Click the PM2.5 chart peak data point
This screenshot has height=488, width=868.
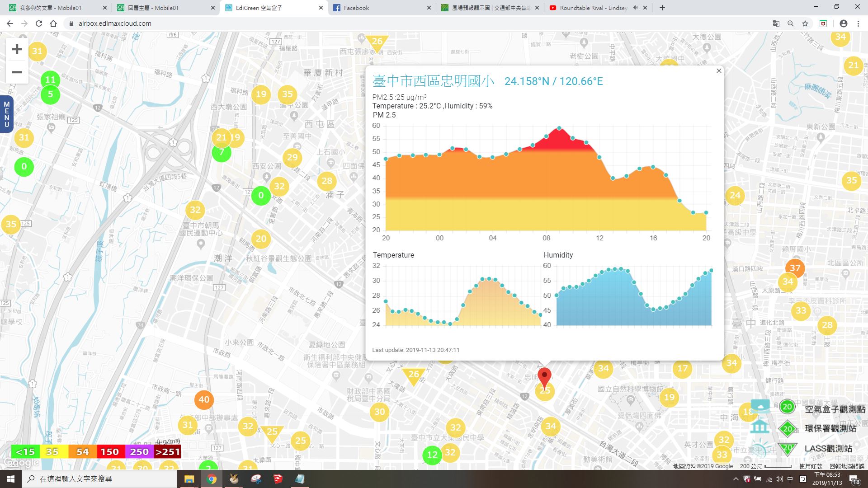click(559, 128)
